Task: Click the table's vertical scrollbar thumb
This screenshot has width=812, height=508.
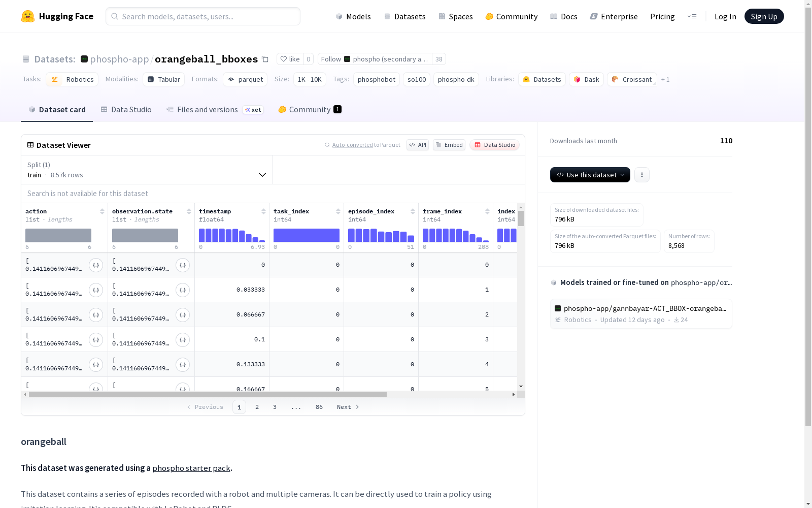Action: coord(521,218)
